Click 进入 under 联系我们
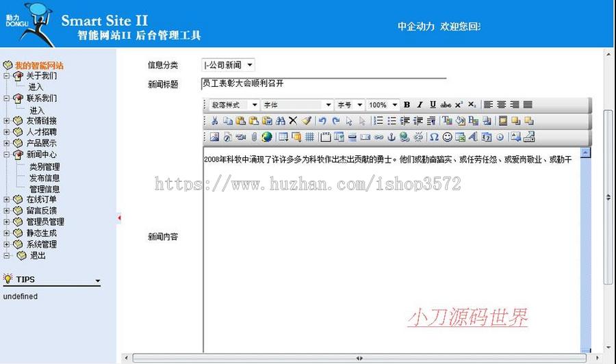Image resolution: width=616 pixels, height=364 pixels. pyautogui.click(x=36, y=110)
